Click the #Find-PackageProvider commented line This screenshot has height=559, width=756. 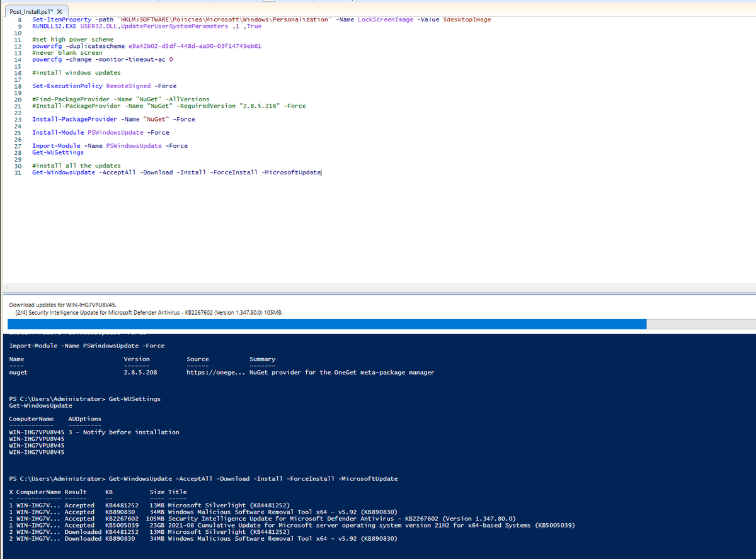click(120, 99)
